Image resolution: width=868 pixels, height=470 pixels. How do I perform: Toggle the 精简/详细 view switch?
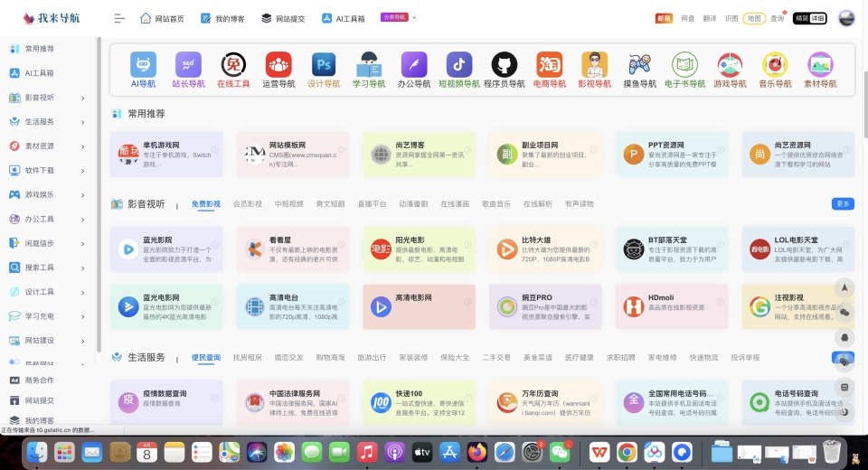click(809, 18)
